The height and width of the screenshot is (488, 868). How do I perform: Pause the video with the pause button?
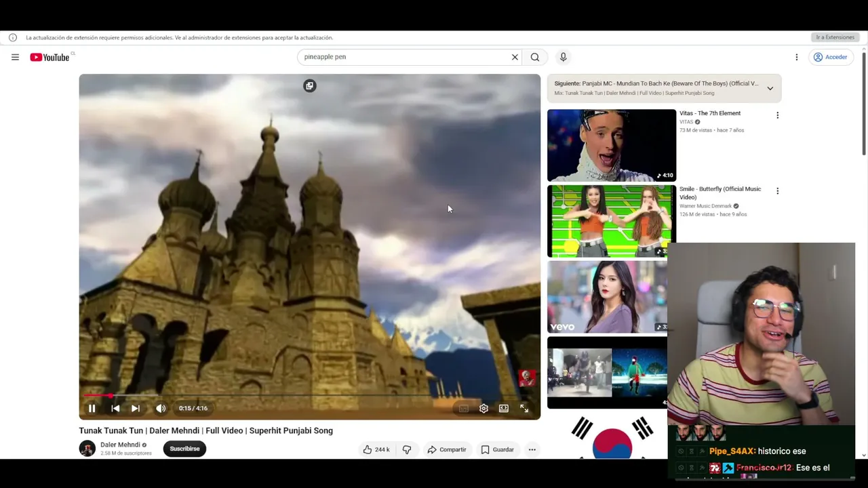click(92, 408)
